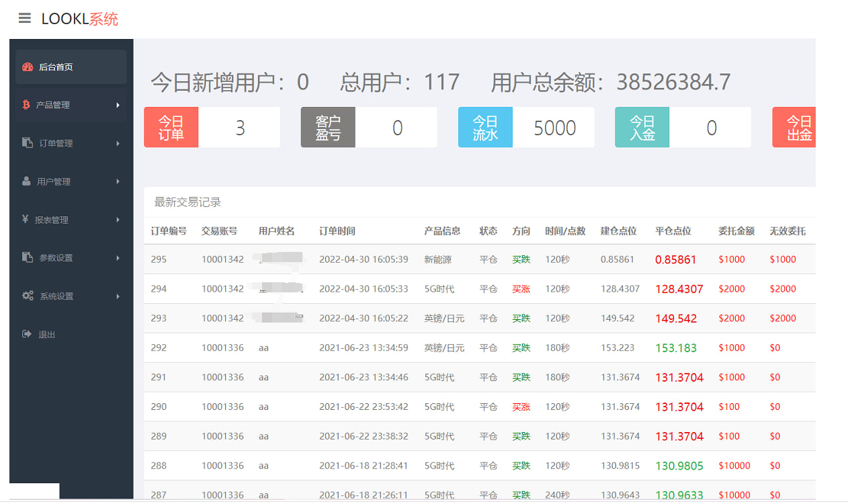Image resolution: width=848 pixels, height=504 pixels.
Task: Click timestamp 2021-06-22 23:53:42
Action: click(364, 407)
